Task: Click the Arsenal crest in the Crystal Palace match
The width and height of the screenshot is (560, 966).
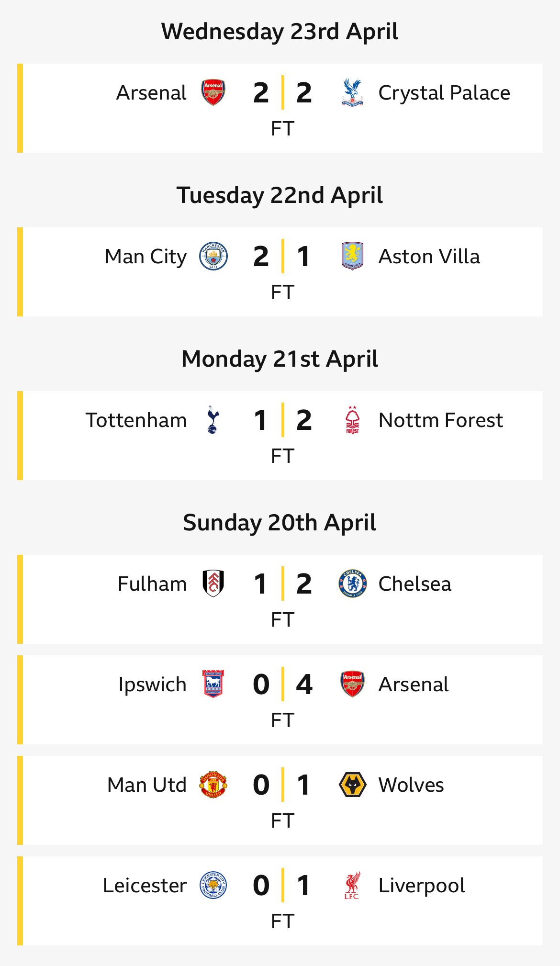Action: pyautogui.click(x=213, y=92)
